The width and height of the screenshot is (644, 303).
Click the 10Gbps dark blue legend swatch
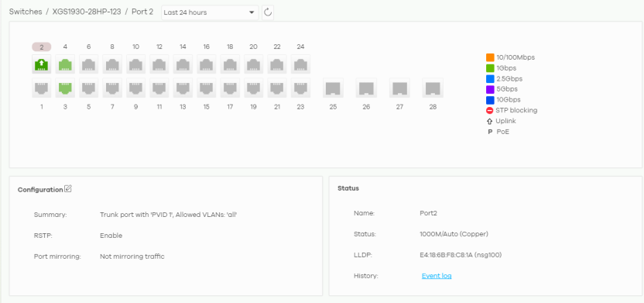click(x=489, y=100)
